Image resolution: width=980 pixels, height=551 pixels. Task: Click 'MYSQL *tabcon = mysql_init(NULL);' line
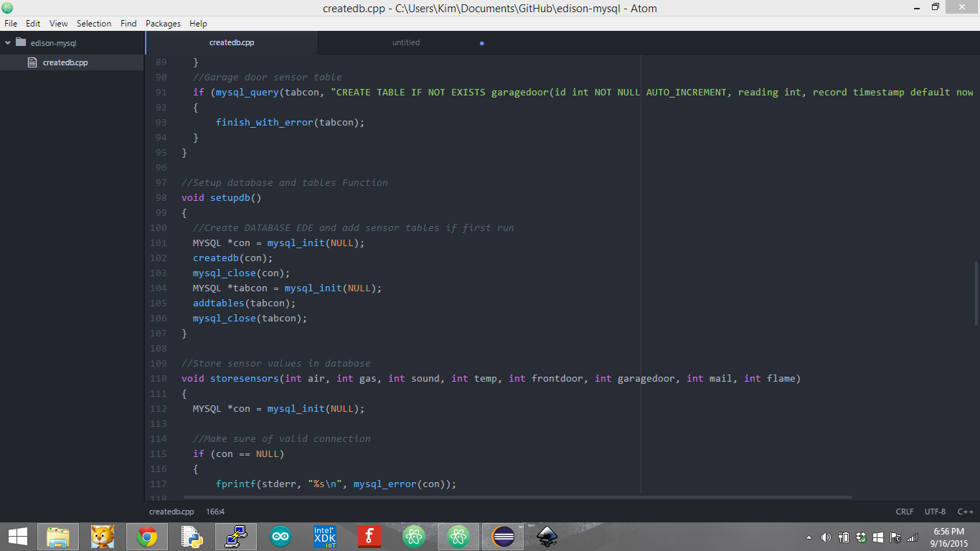click(x=288, y=288)
